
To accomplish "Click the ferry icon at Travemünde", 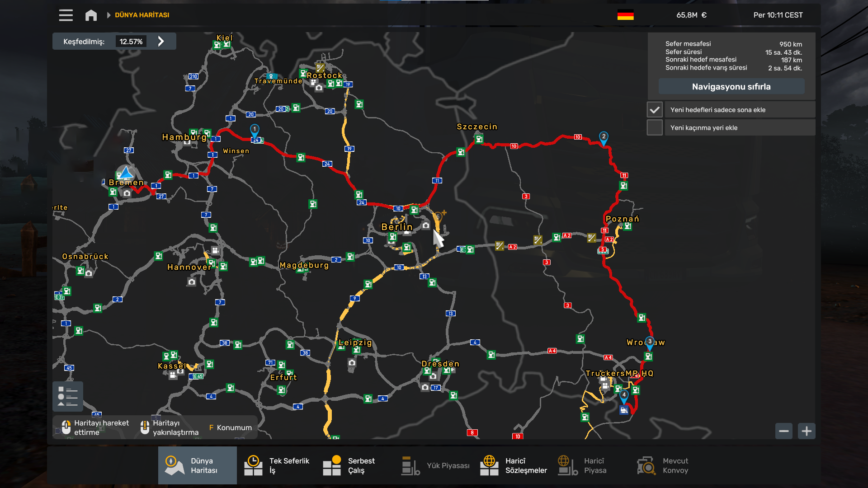I will (x=271, y=76).
